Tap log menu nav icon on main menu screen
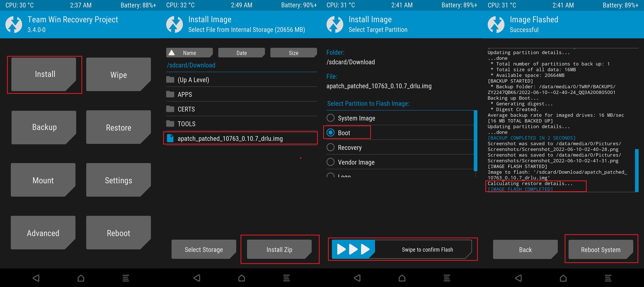The height and width of the screenshot is (287, 644). (126, 278)
